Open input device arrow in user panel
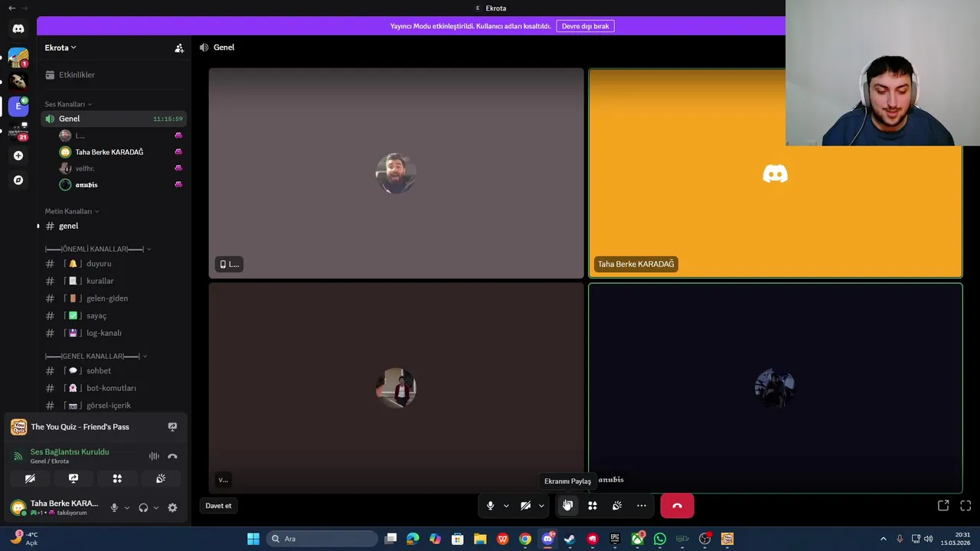The width and height of the screenshot is (980, 551). (x=127, y=507)
